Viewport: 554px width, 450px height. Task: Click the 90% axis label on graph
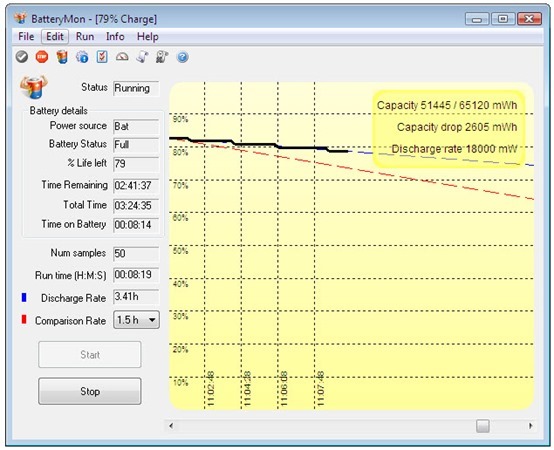[x=180, y=119]
